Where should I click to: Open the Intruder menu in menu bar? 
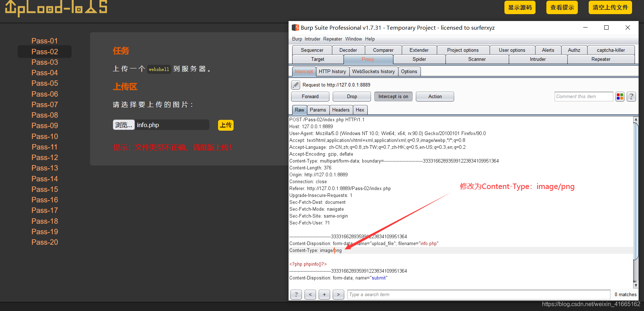[x=312, y=39]
